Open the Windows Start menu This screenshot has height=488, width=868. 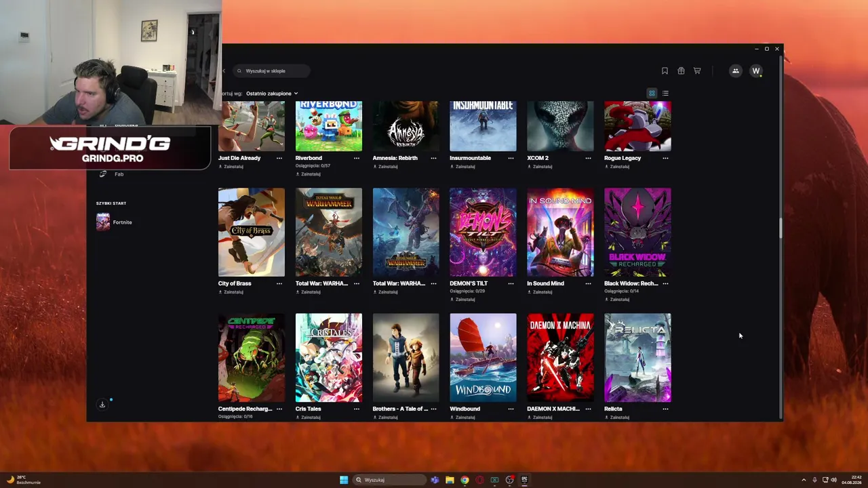point(344,480)
